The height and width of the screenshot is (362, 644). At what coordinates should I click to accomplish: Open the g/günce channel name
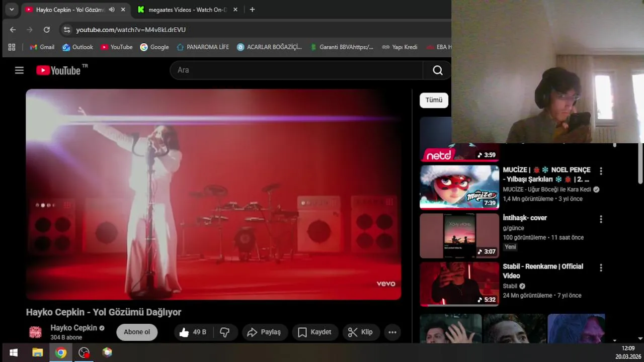pyautogui.click(x=513, y=228)
